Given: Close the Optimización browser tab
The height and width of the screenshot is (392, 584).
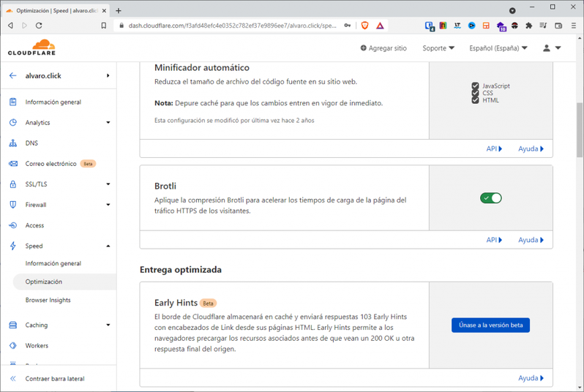Looking at the screenshot, I should pos(104,10).
